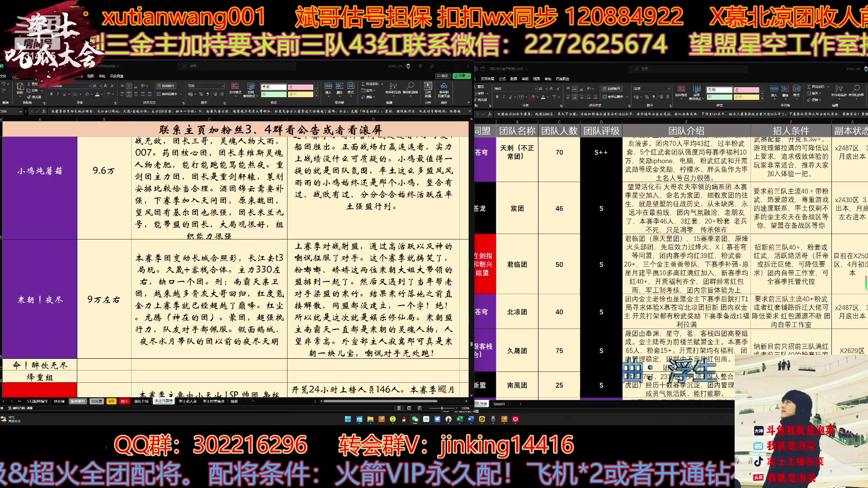Toggle Wrap Text in right Excel window
Viewport: 868px width, 488px height.
[612, 89]
